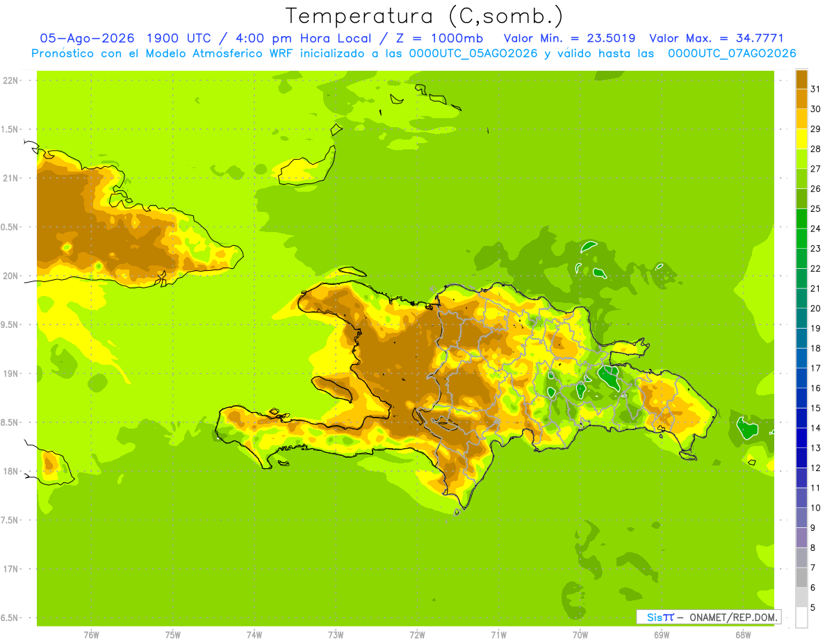834x644 pixels.
Task: Click legend value "23"
Action: (816, 249)
